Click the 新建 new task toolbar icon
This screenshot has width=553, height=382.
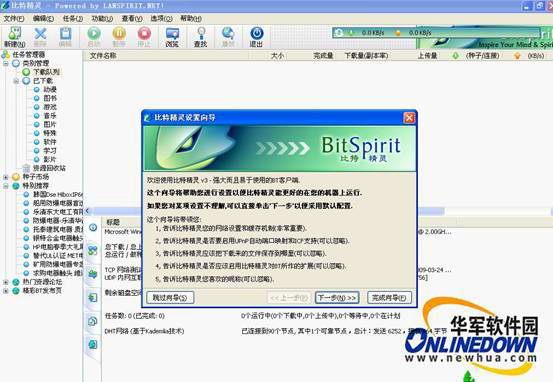coord(14,34)
